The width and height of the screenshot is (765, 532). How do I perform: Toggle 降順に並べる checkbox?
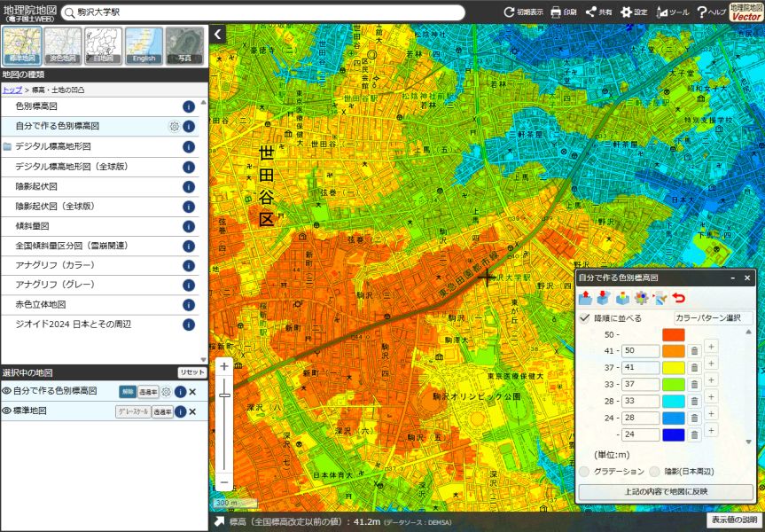pyautogui.click(x=585, y=317)
